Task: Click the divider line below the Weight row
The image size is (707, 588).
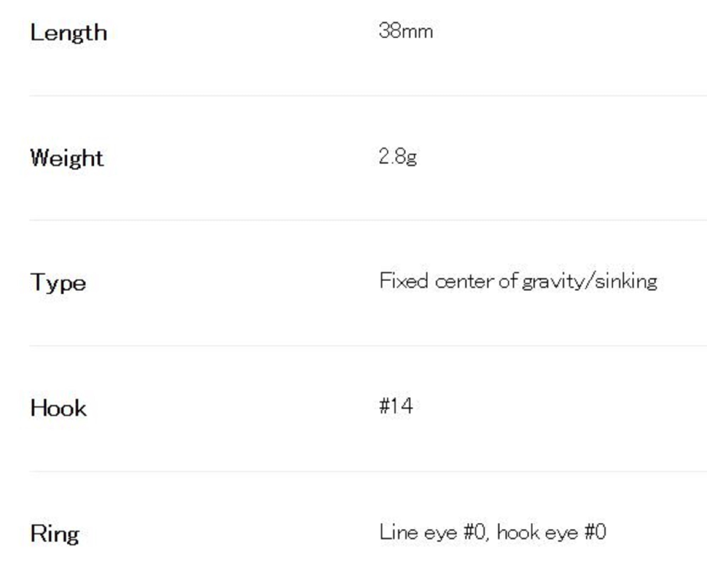Action: (x=368, y=220)
